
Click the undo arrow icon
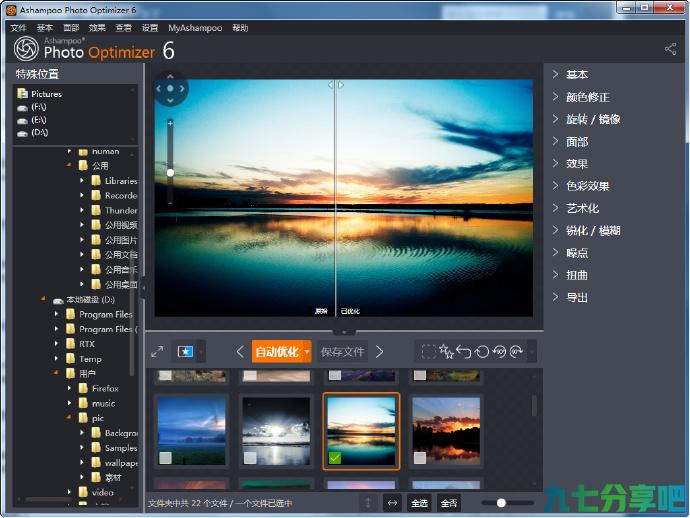coord(464,352)
